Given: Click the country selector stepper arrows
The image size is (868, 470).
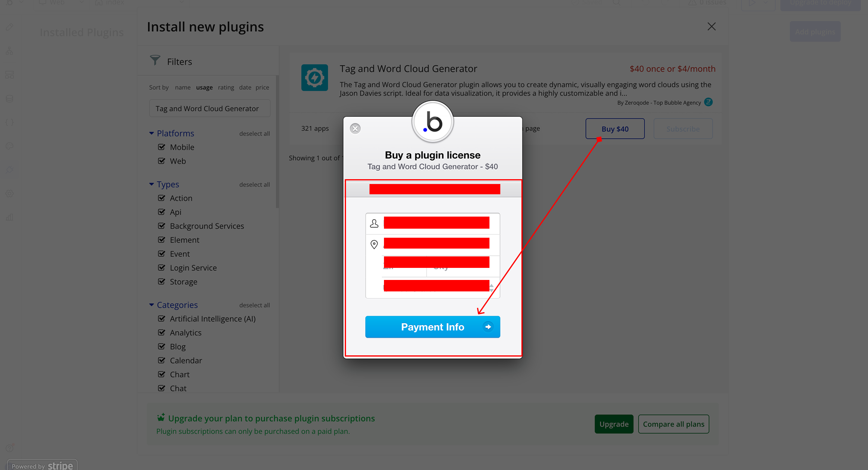Looking at the screenshot, I should [491, 287].
